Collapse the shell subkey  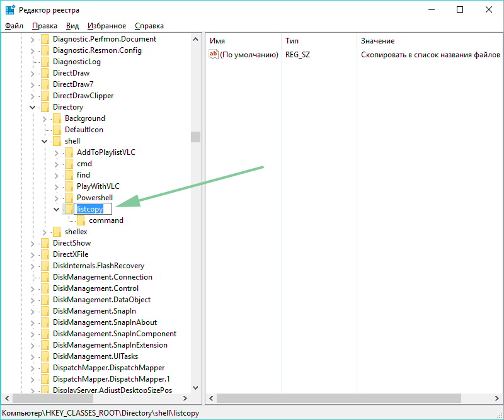pyautogui.click(x=44, y=142)
